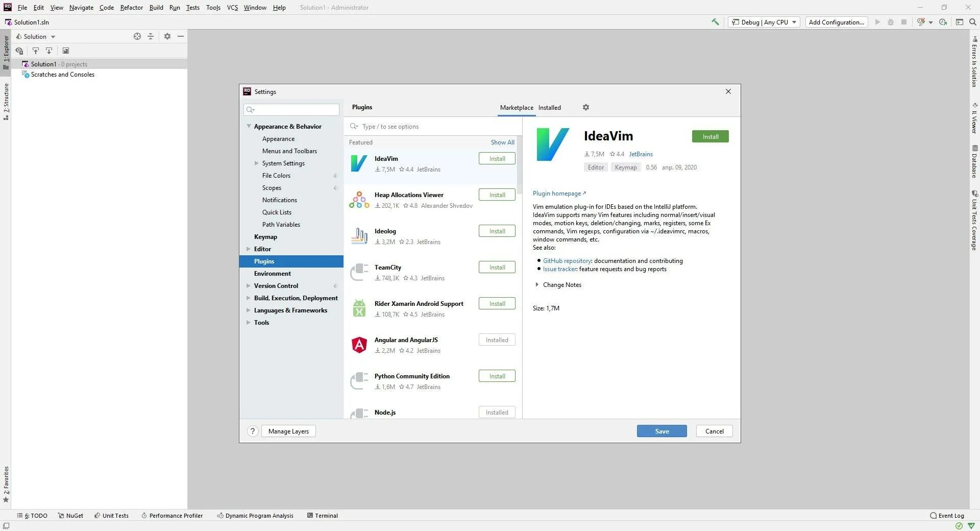Click the Build Solution hammer icon

(x=715, y=22)
